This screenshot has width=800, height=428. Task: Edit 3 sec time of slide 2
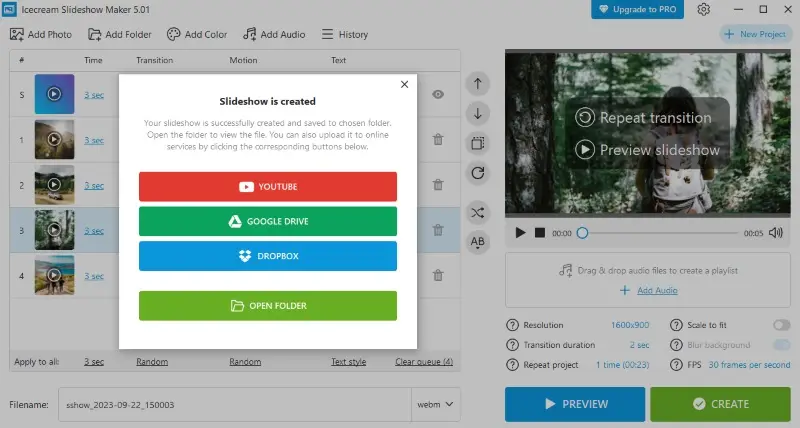[x=94, y=186]
